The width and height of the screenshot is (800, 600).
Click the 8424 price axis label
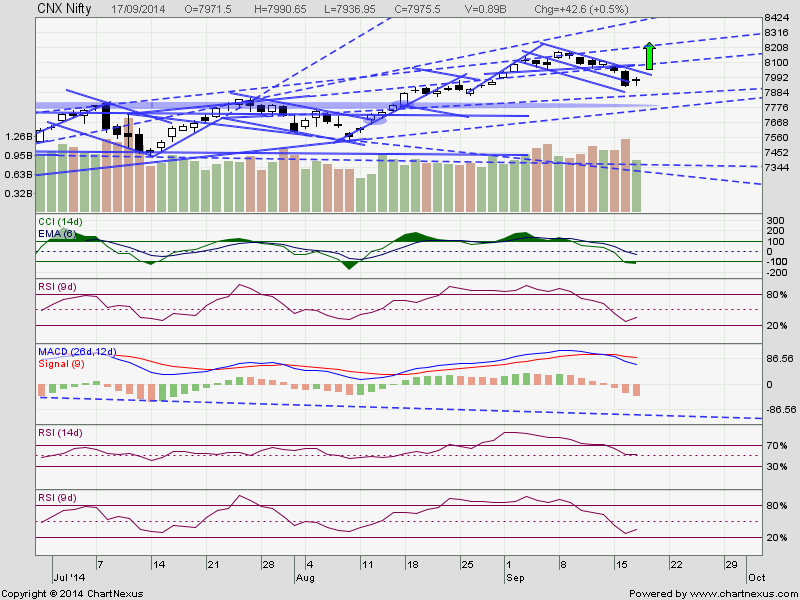point(776,18)
